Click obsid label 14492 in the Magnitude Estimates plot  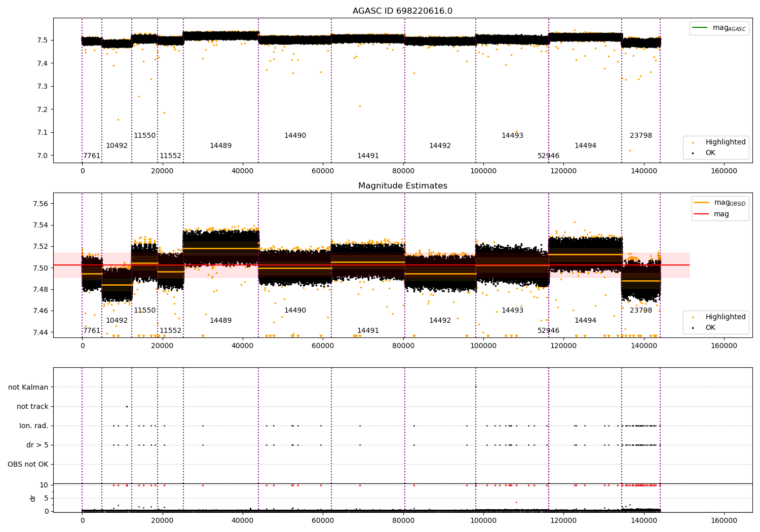click(x=440, y=320)
